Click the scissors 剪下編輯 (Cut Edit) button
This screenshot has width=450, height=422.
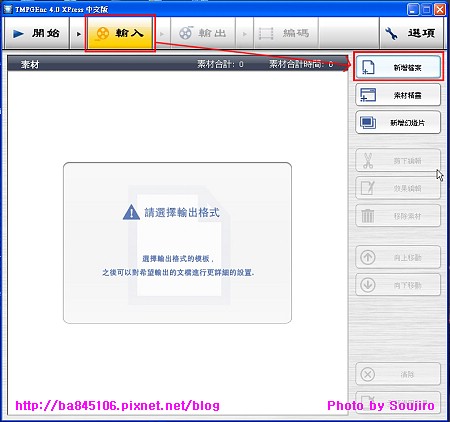pyautogui.click(x=398, y=161)
